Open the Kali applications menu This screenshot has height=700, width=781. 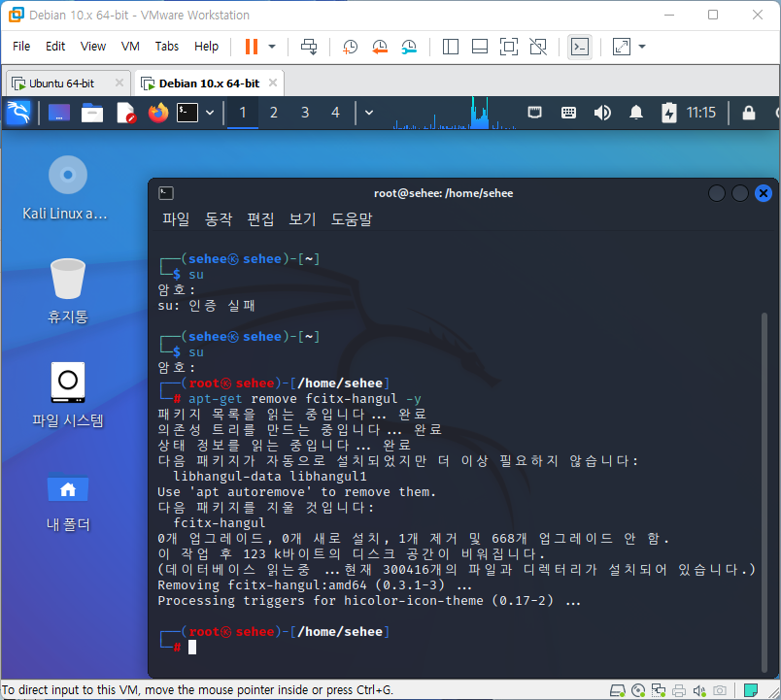(18, 113)
